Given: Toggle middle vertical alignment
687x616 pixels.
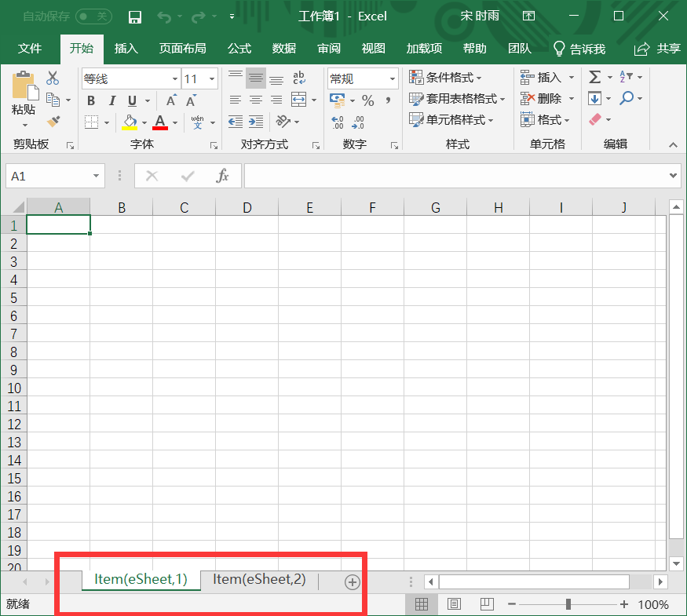Looking at the screenshot, I should coord(256,78).
